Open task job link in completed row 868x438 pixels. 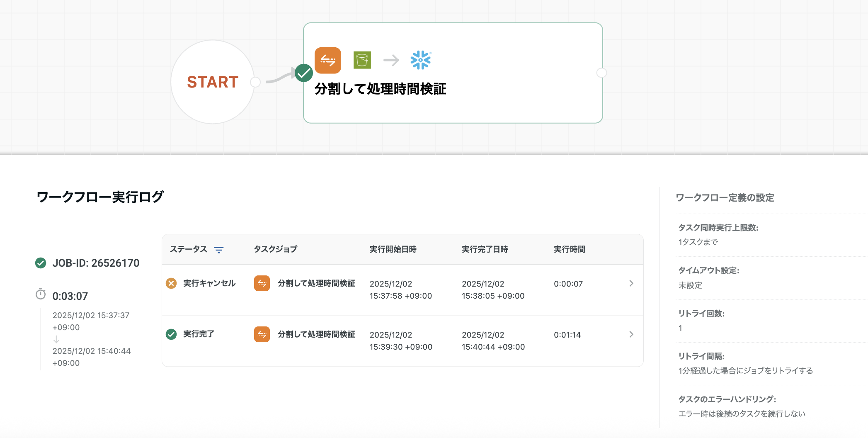click(x=316, y=334)
